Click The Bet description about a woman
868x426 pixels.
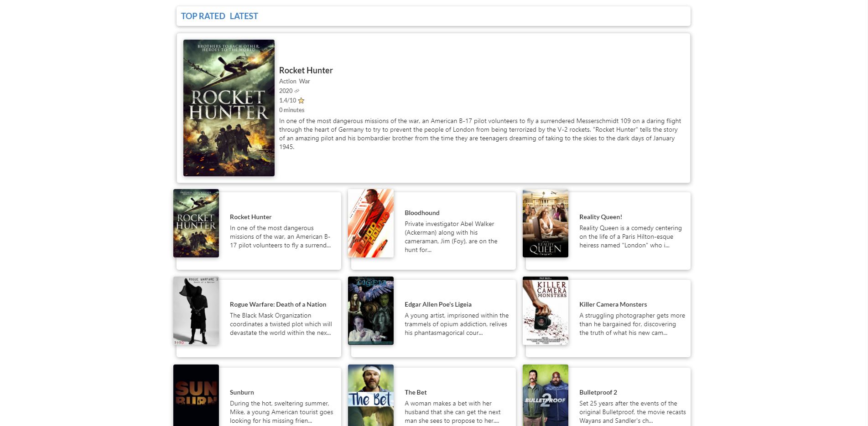click(x=453, y=412)
